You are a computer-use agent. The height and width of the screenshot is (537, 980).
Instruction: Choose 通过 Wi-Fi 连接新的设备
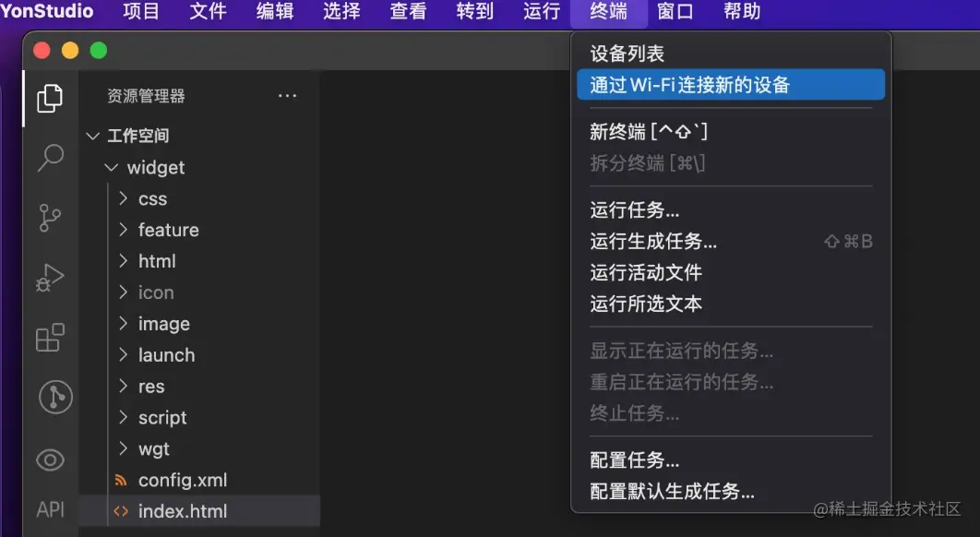click(x=731, y=84)
